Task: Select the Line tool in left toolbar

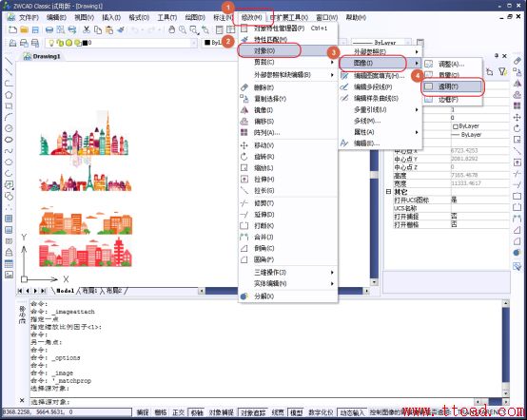Action: (x=9, y=61)
